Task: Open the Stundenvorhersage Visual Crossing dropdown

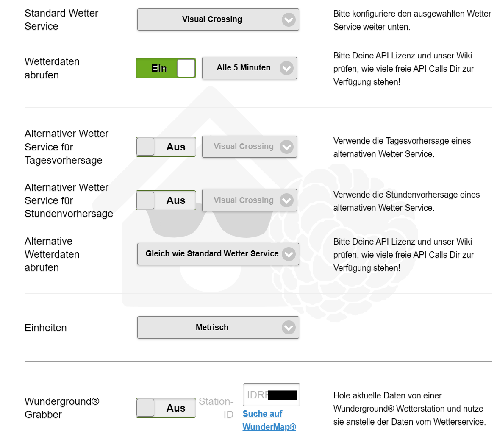Action: 244,200
